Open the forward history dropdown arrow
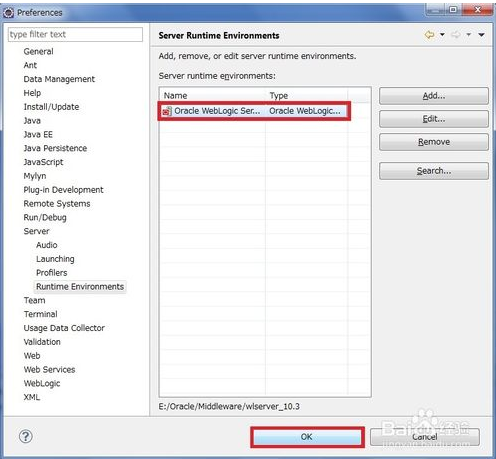This screenshot has width=496, height=459. point(469,35)
